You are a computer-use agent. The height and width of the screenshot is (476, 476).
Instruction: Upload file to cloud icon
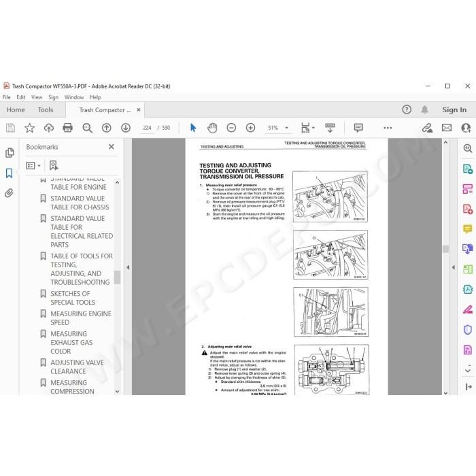(48, 128)
